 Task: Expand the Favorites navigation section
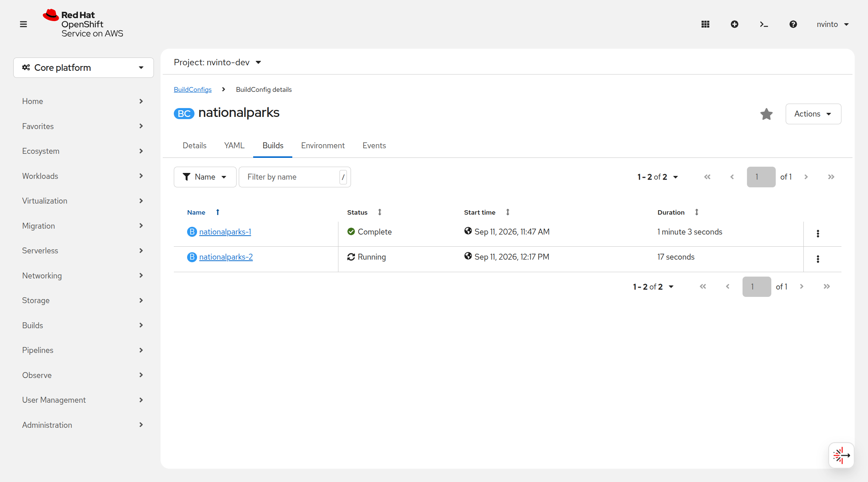click(83, 126)
